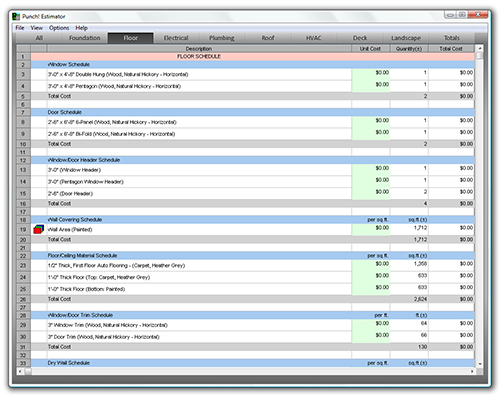Click the Quantity(±) column header
The height and width of the screenshot is (395, 500).
click(x=409, y=49)
